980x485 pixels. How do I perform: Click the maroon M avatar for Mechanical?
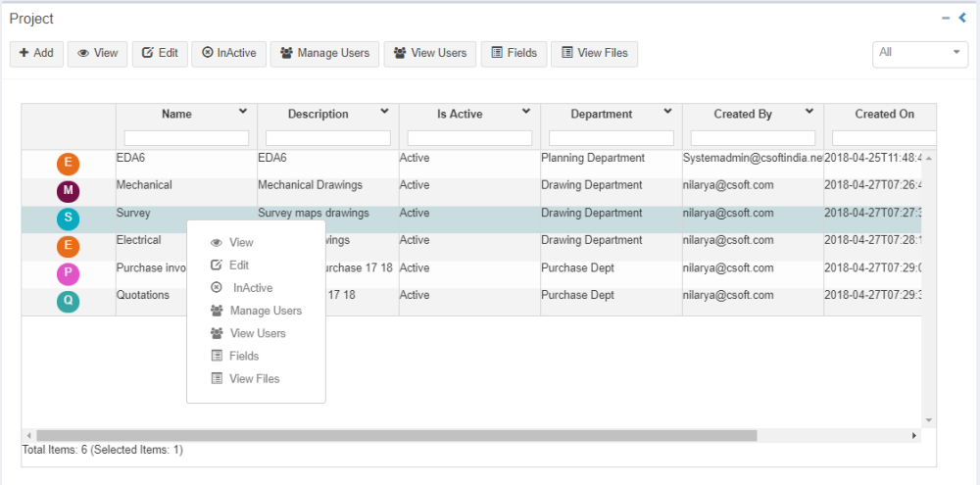click(69, 191)
